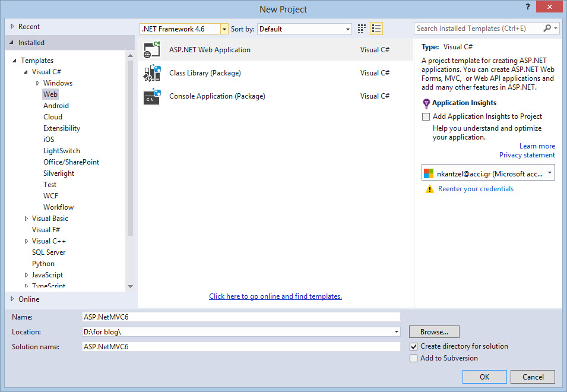This screenshot has width=567, height=392.
Task: Select ASP.NET Web Application template name
Action: pos(210,50)
